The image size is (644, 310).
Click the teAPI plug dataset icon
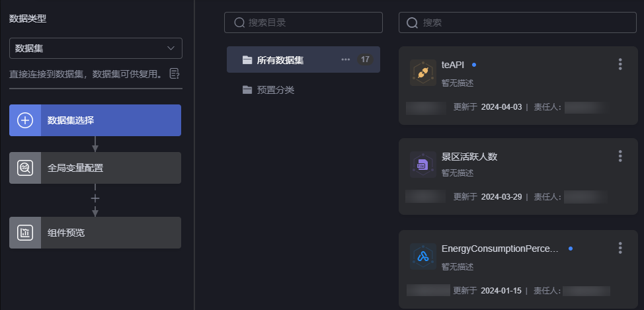click(423, 73)
